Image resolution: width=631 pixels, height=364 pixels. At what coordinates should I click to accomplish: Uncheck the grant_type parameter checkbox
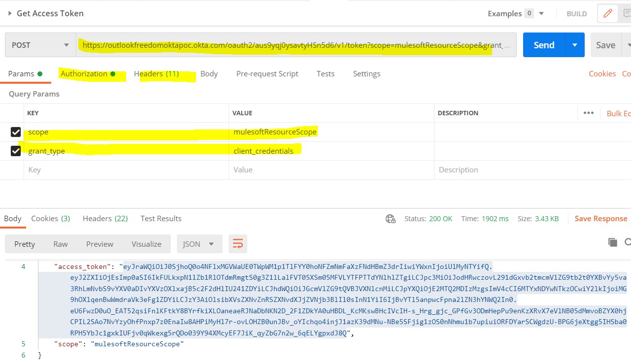[16, 151]
